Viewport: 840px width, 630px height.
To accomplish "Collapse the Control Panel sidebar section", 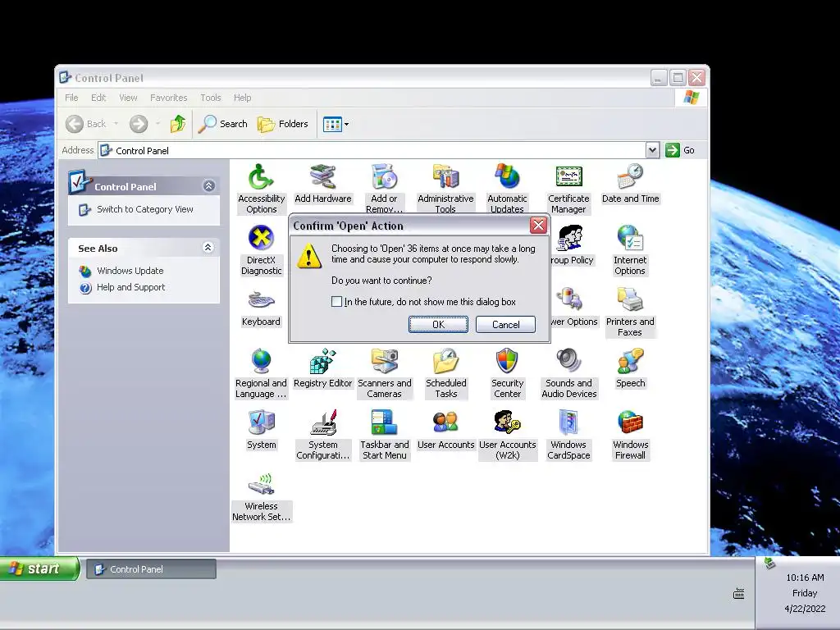I will (x=208, y=186).
